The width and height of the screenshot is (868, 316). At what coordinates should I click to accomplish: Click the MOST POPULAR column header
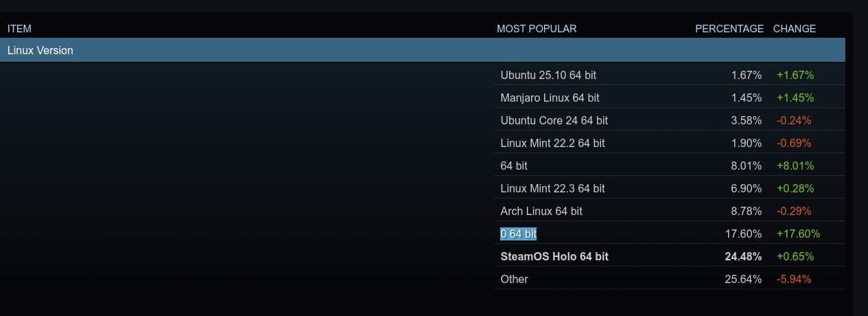click(x=537, y=29)
